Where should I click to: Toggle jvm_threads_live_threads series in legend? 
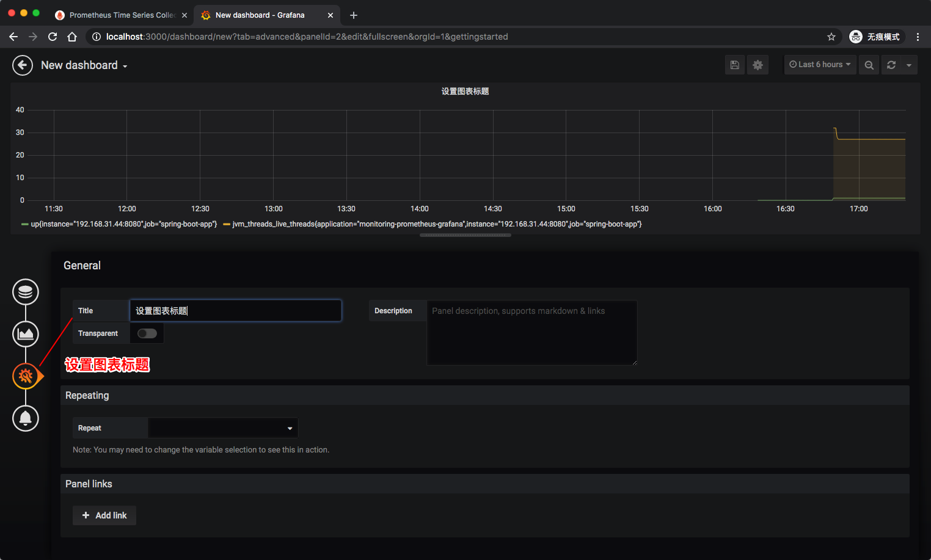[436, 224]
